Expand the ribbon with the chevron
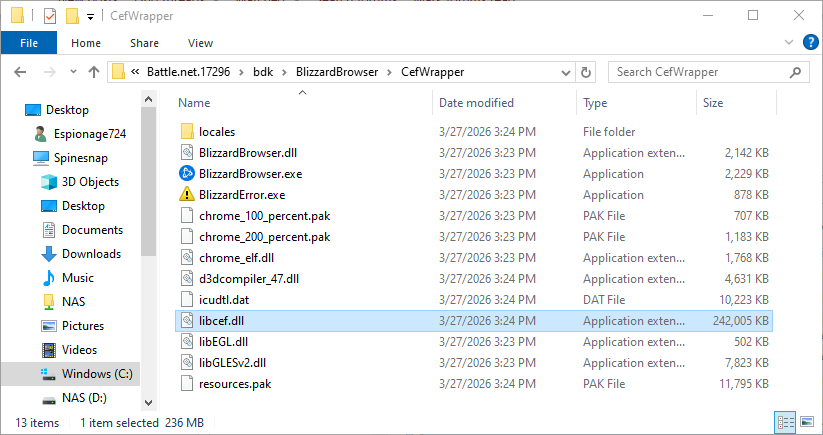The image size is (823, 435). (788, 43)
